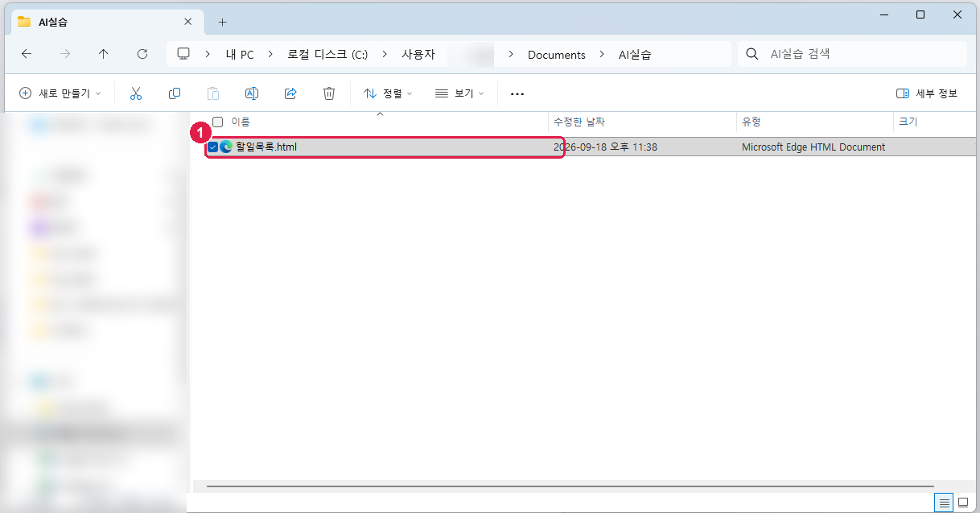Open the 보기 view dropdown
This screenshot has height=513, width=980.
tap(459, 93)
